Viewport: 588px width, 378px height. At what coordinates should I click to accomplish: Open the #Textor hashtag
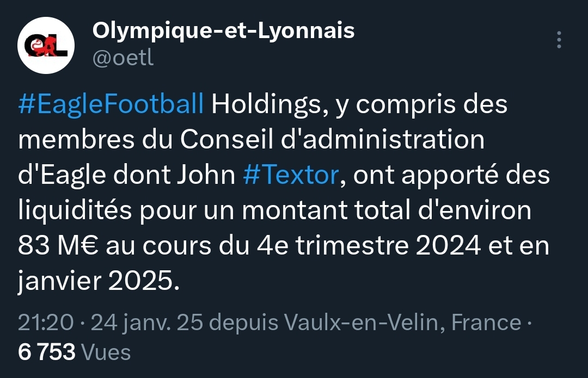291,176
